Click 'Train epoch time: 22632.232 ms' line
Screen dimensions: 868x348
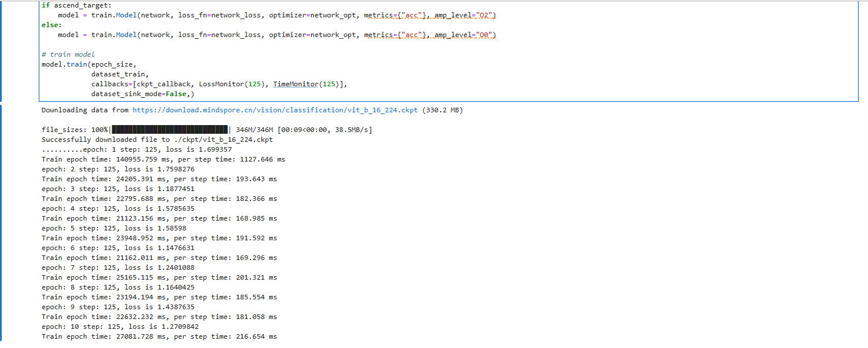[159, 317]
